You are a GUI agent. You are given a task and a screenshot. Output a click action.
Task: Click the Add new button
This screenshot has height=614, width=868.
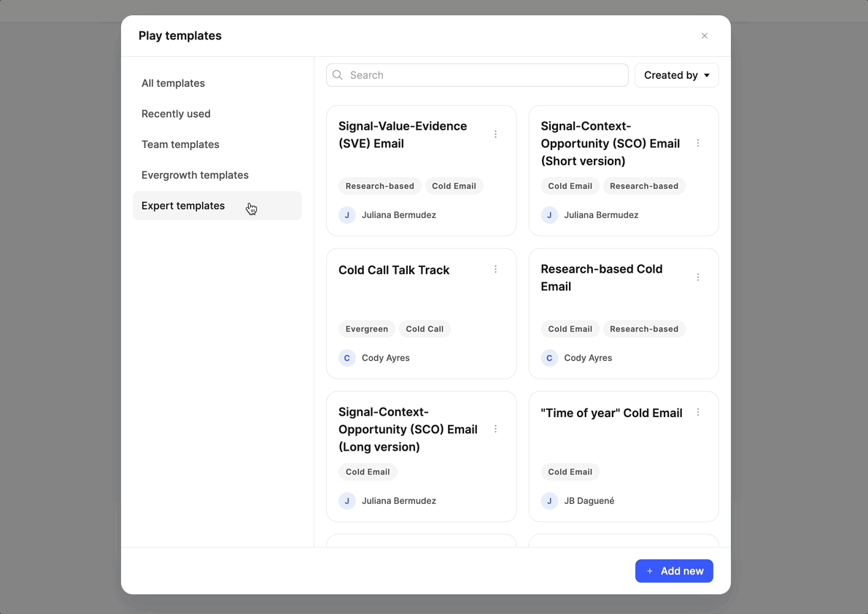pyautogui.click(x=673, y=571)
